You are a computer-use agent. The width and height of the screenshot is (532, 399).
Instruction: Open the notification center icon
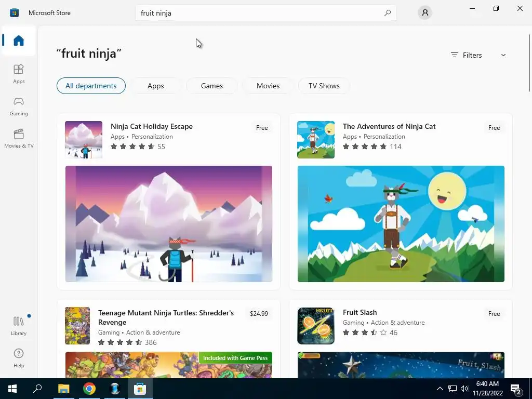pyautogui.click(x=516, y=389)
